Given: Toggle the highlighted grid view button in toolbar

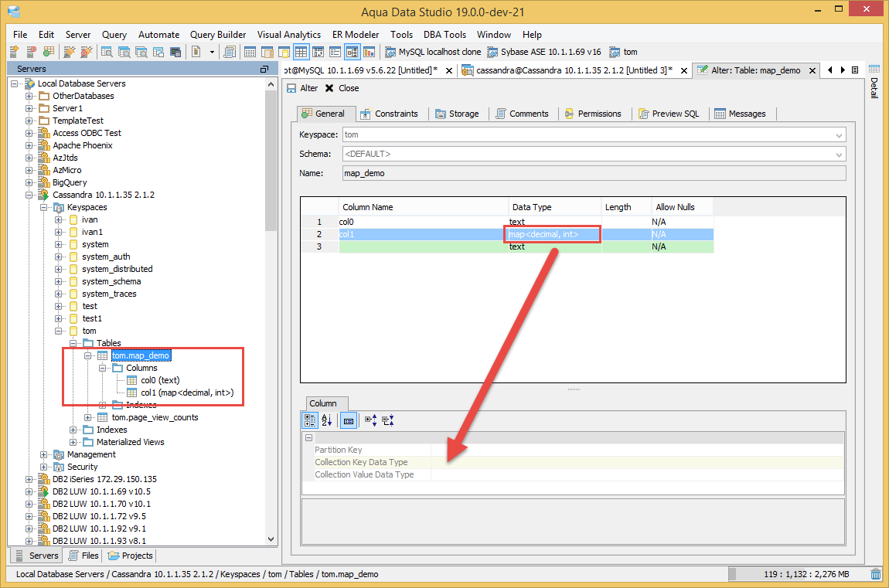Looking at the screenshot, I should (x=301, y=52).
